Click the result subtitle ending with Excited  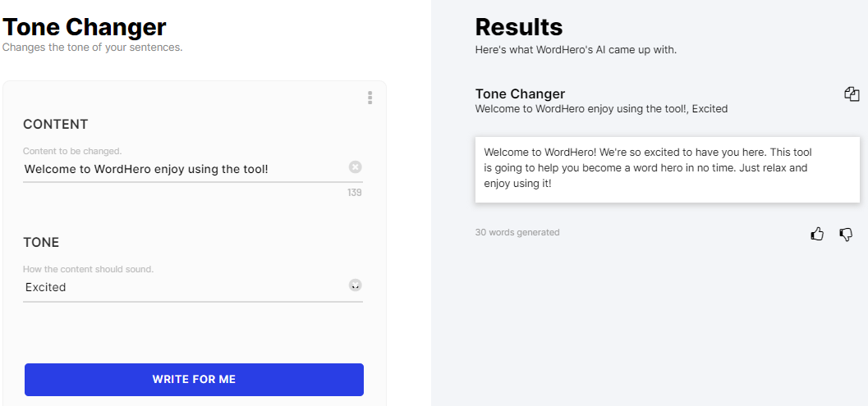point(601,109)
